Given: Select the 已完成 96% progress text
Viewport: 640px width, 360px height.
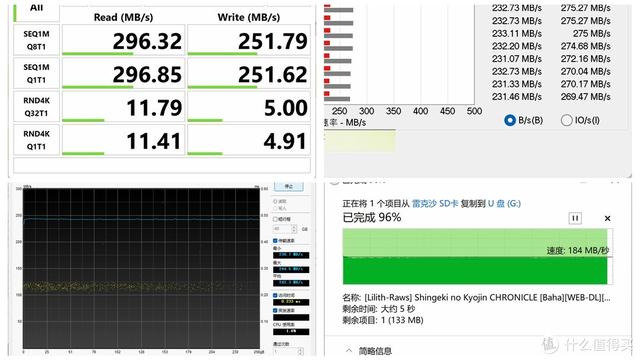Looking at the screenshot, I should (x=371, y=217).
